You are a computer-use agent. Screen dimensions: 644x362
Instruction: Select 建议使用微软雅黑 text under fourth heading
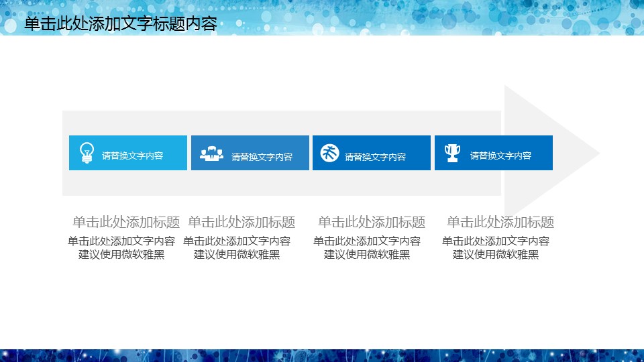(496, 255)
